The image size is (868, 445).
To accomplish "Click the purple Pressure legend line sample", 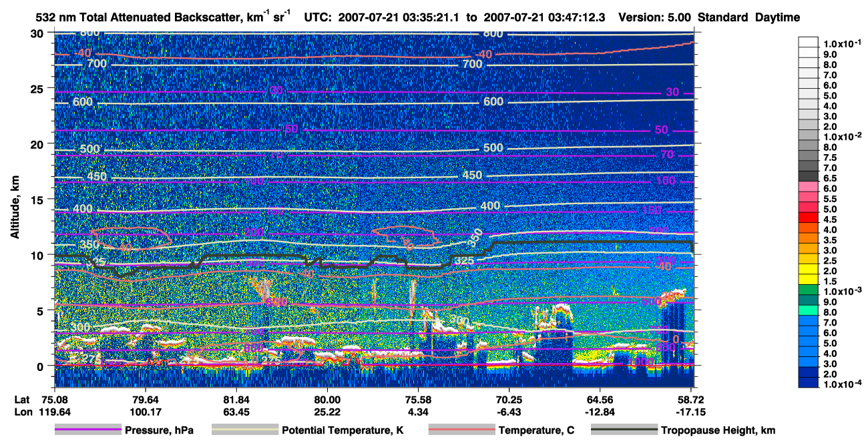I will click(88, 430).
